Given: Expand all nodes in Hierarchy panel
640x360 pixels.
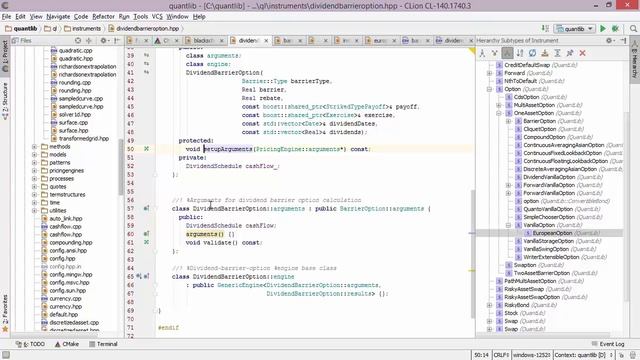Looking at the screenshot, I should (557, 53).
